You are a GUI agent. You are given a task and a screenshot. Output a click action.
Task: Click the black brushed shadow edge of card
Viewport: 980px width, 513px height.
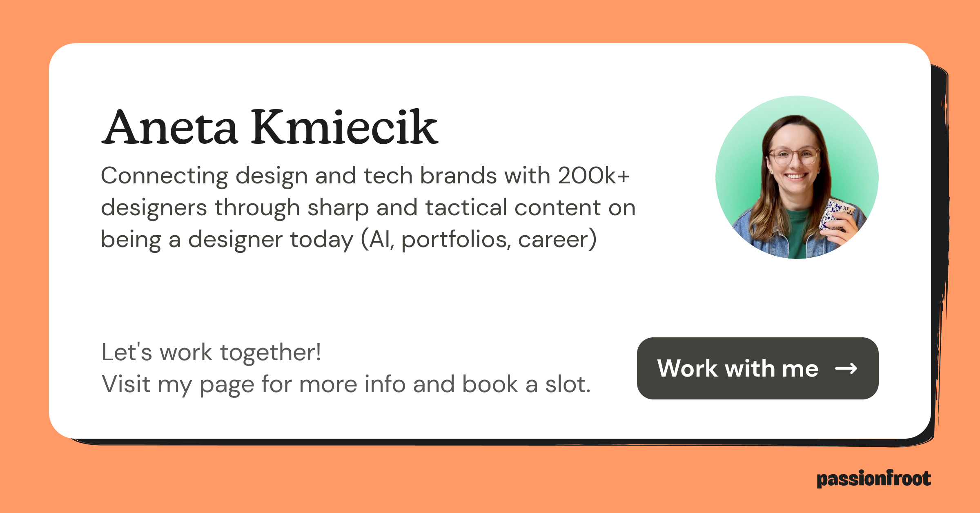[x=942, y=245]
